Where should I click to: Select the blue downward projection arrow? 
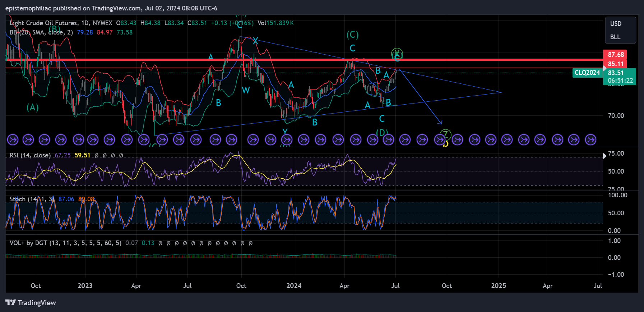pyautogui.click(x=421, y=96)
